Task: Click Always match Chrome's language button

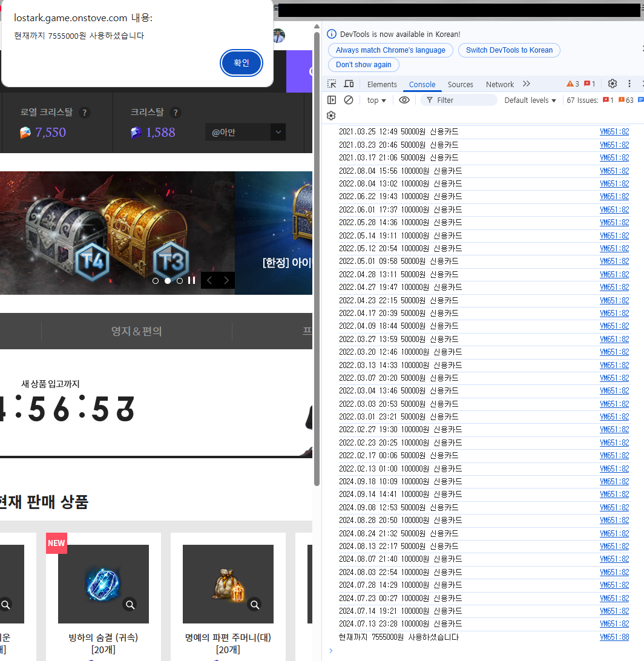Action: point(391,50)
